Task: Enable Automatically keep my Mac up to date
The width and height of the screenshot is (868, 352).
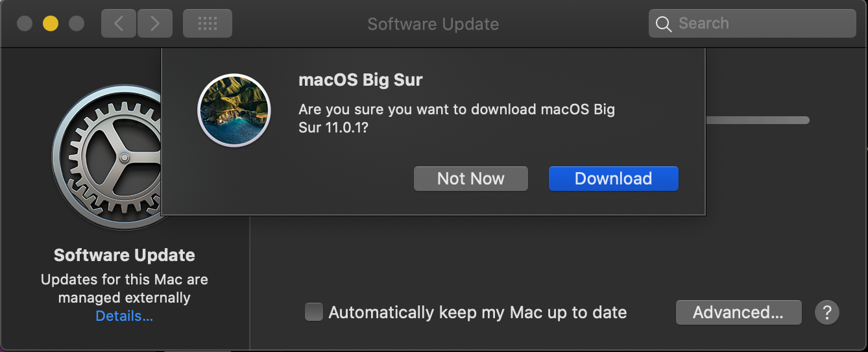Action: [x=314, y=312]
